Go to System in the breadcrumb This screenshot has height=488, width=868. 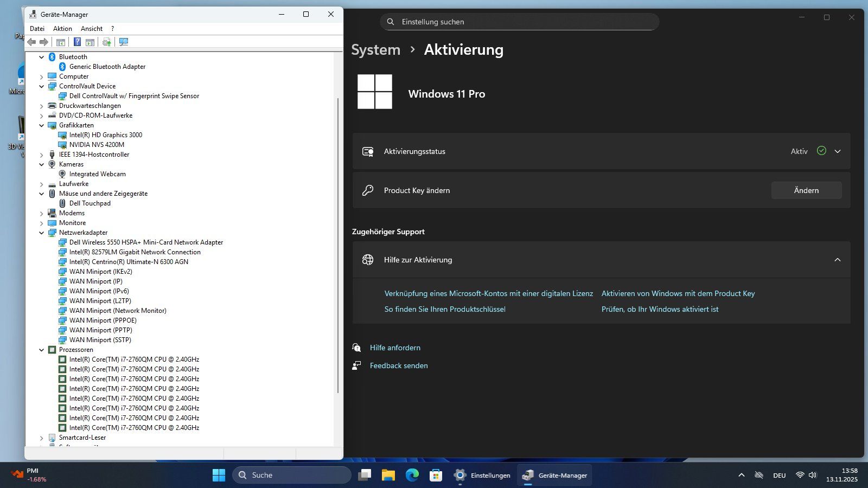click(x=375, y=49)
